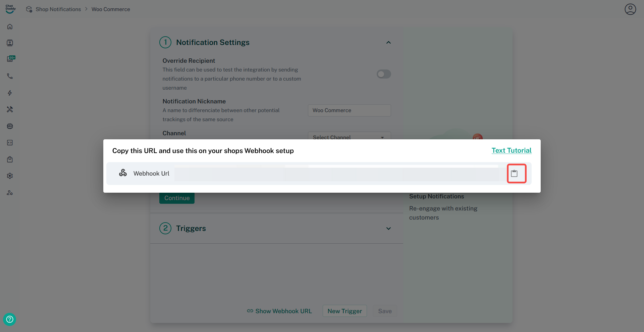Collapse the Notification Settings section
This screenshot has width=644, height=332.
click(388, 42)
